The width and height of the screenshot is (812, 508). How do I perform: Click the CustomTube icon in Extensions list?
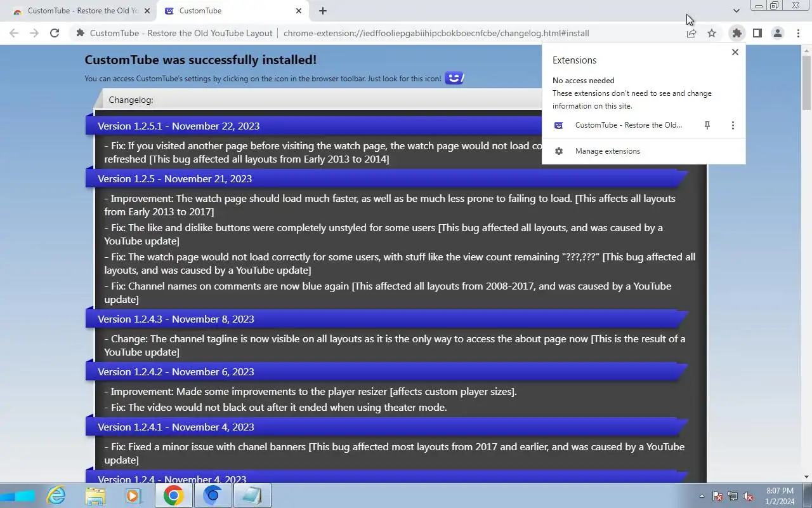tap(559, 125)
